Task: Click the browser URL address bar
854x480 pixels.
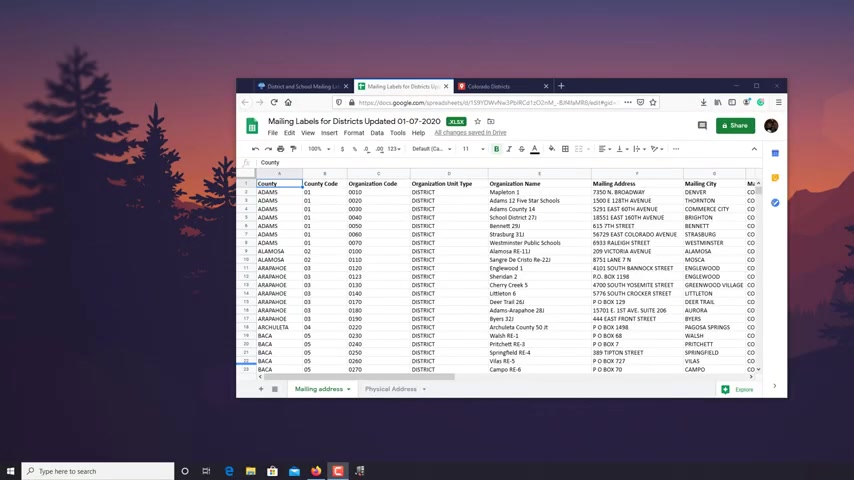Action: pyautogui.click(x=486, y=102)
